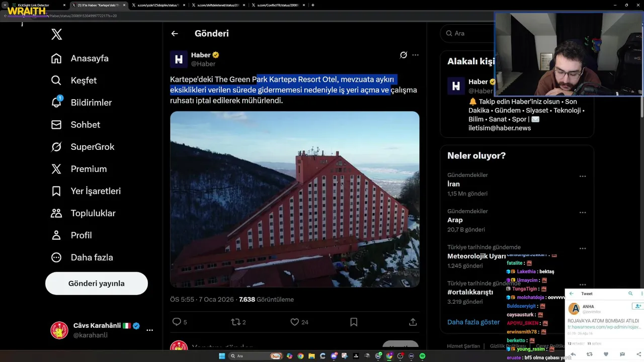Open more options for İran trend
The image size is (644, 362).
(x=583, y=176)
